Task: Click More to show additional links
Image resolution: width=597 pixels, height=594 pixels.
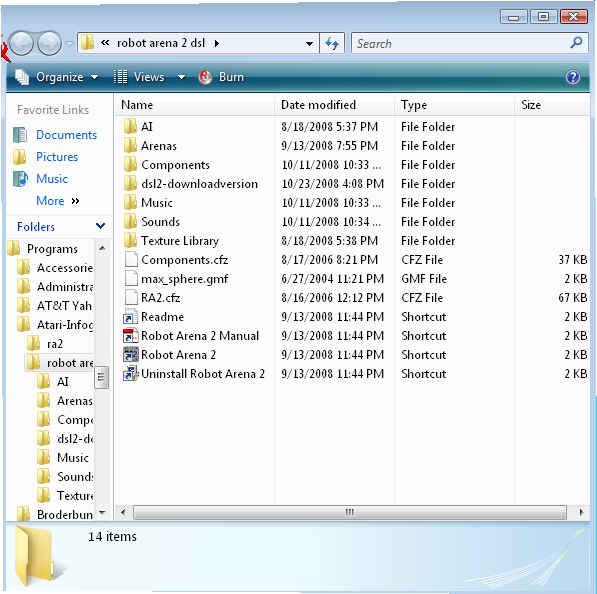Action: pos(58,201)
